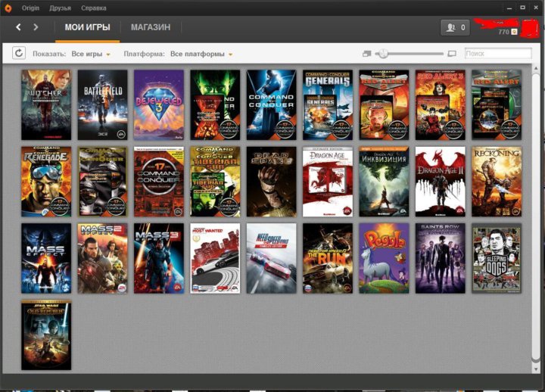
Task: Open the Друзья menu
Action: [60, 8]
